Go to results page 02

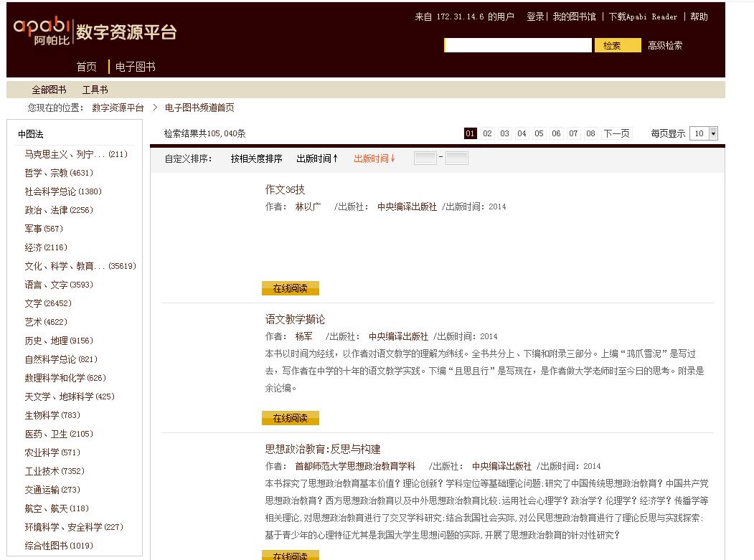click(487, 133)
